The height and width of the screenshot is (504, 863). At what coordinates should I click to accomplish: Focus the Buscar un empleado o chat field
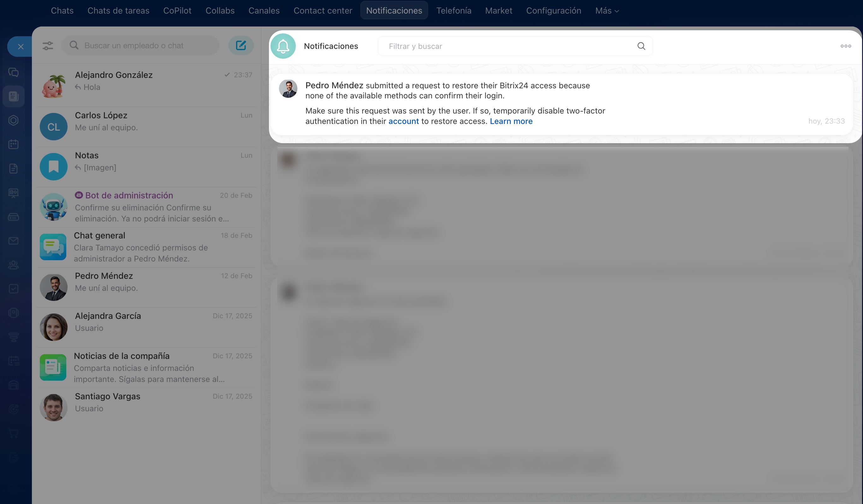click(147, 45)
